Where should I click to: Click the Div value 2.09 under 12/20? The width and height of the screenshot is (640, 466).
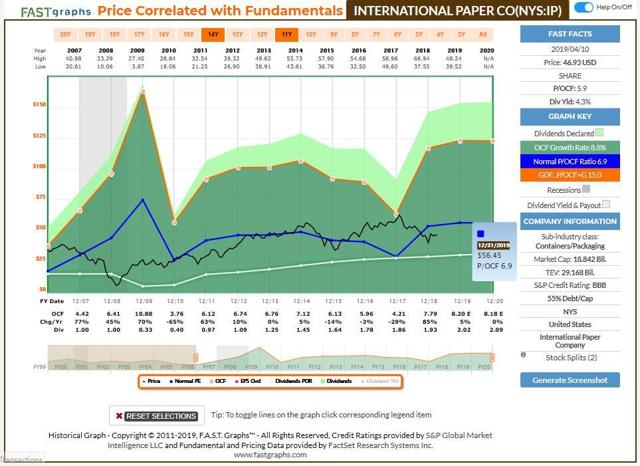click(x=496, y=329)
